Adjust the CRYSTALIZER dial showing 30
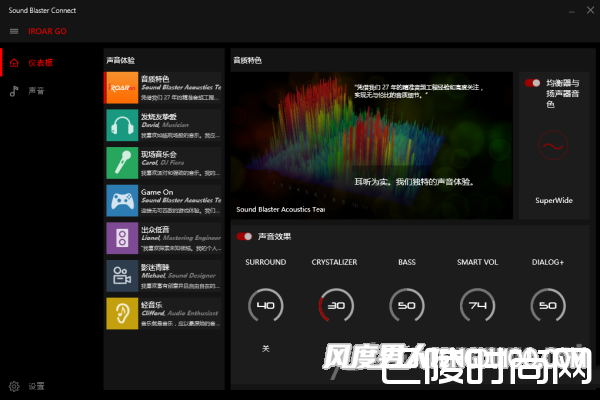This screenshot has width=600, height=400. pos(336,305)
